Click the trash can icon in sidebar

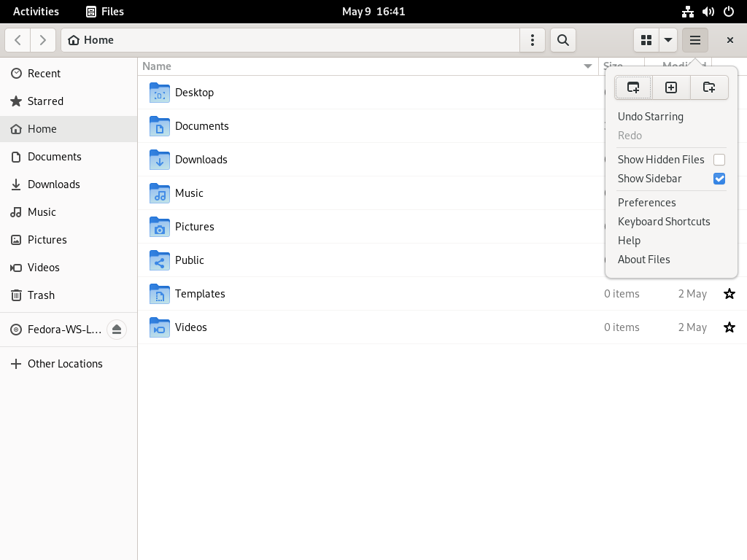[16, 295]
